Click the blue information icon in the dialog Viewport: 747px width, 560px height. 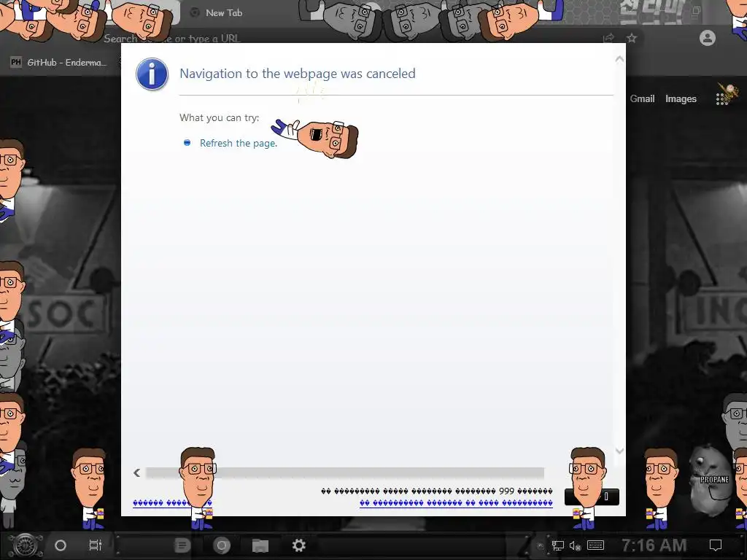[152, 75]
